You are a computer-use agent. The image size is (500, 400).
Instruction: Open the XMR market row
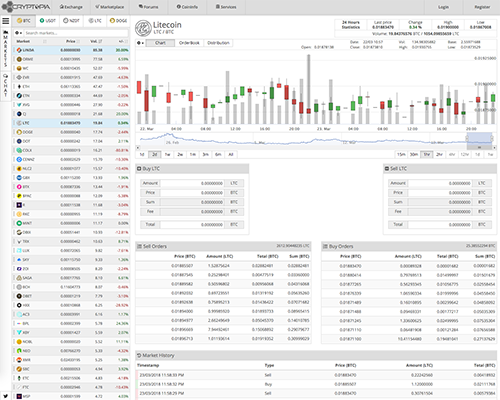pyautogui.click(x=71, y=360)
